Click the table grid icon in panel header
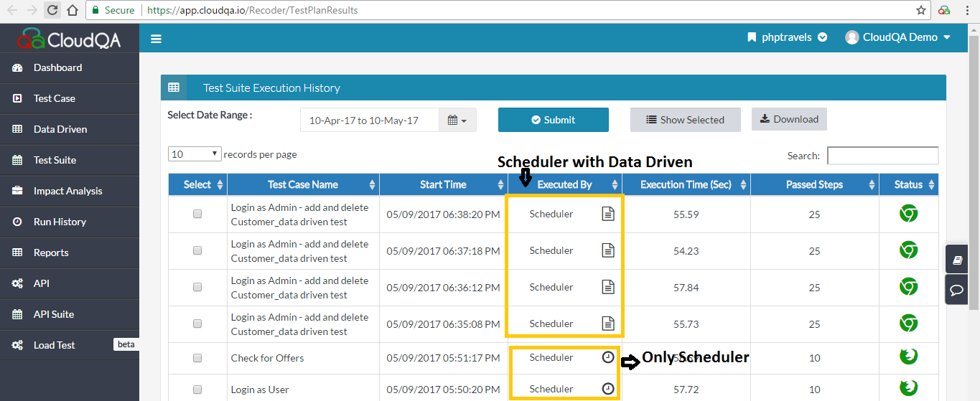This screenshot has width=980, height=401. 174,88
